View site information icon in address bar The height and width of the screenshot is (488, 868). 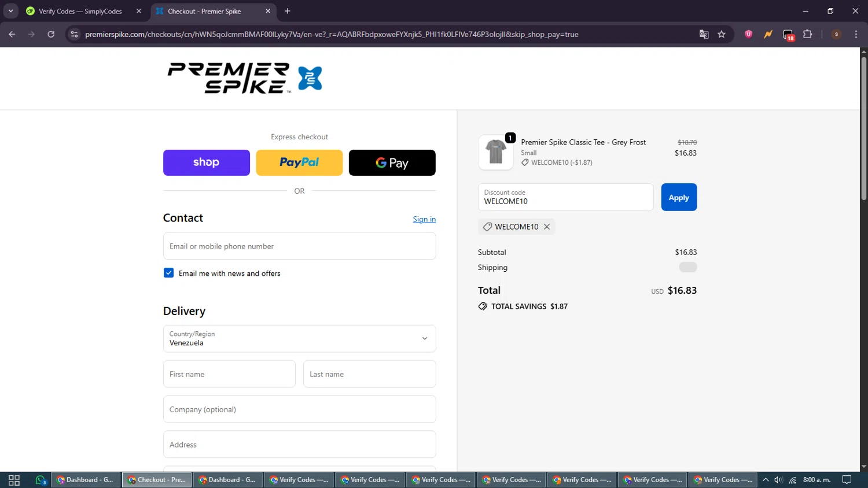click(x=74, y=34)
